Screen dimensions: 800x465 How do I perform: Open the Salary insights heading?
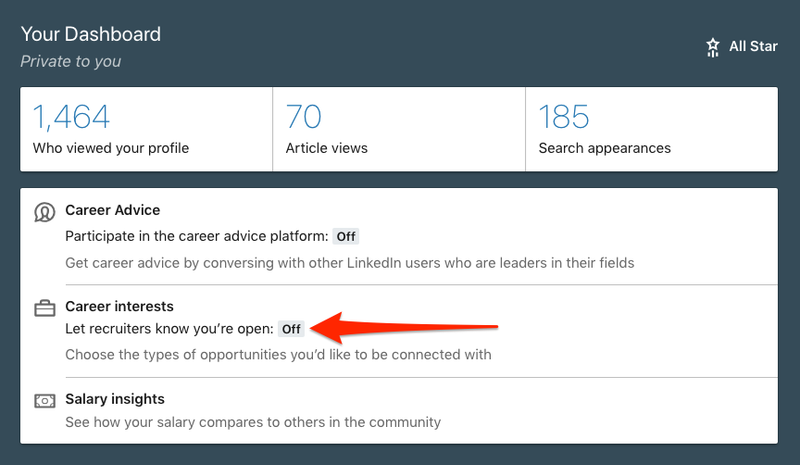[x=115, y=399]
